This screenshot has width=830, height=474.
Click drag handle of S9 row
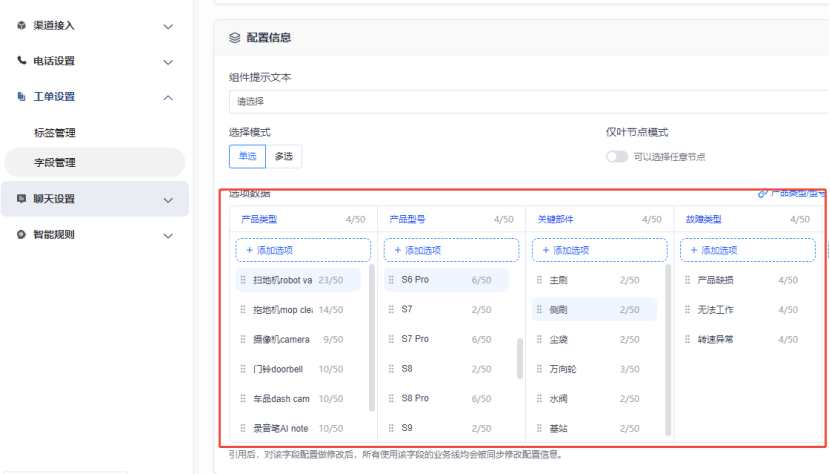coord(391,428)
